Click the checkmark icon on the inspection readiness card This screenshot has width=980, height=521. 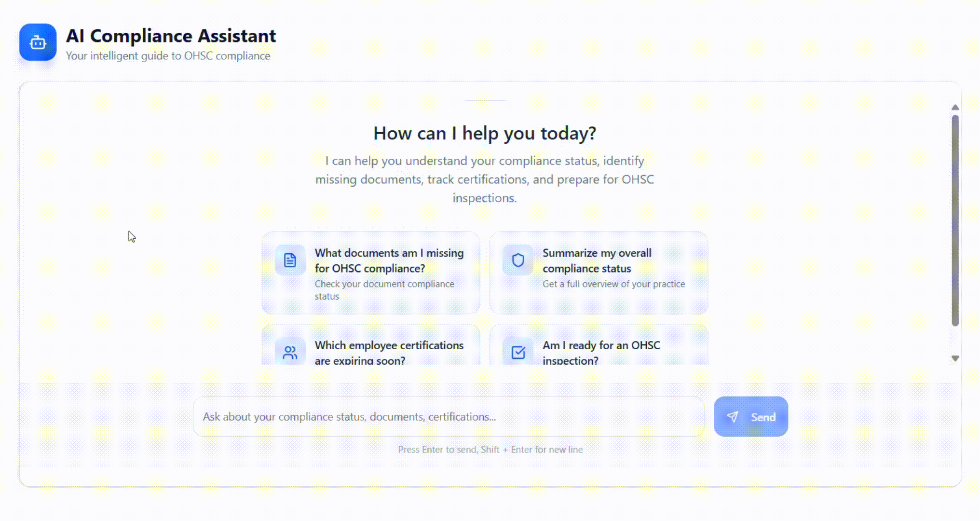[517, 352]
